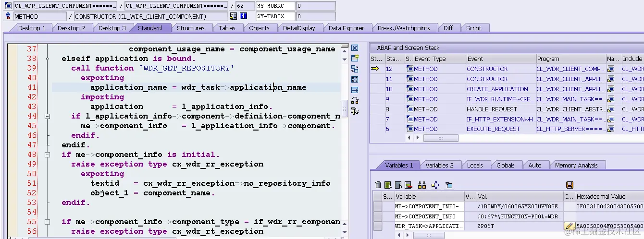Click the navigation icon in stack row 12
644x239 pixels.
[611, 69]
